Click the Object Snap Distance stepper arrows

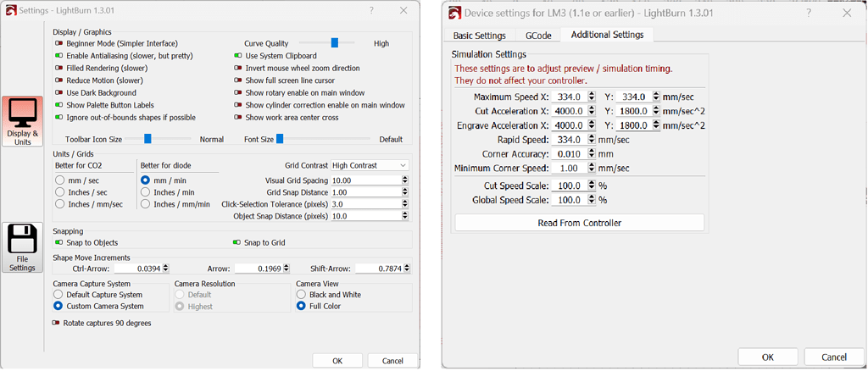(x=404, y=216)
